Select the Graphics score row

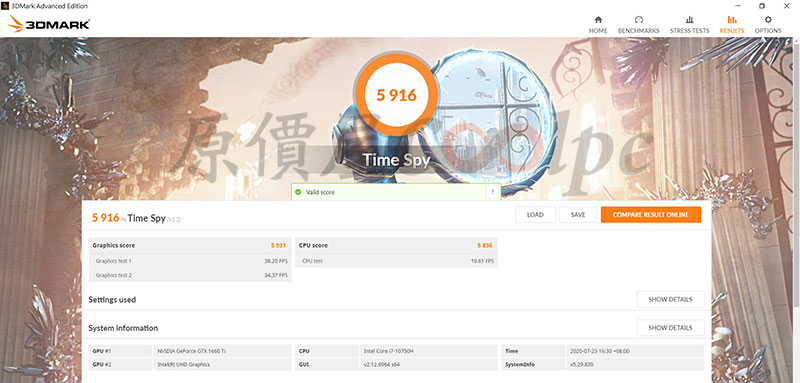[x=190, y=245]
